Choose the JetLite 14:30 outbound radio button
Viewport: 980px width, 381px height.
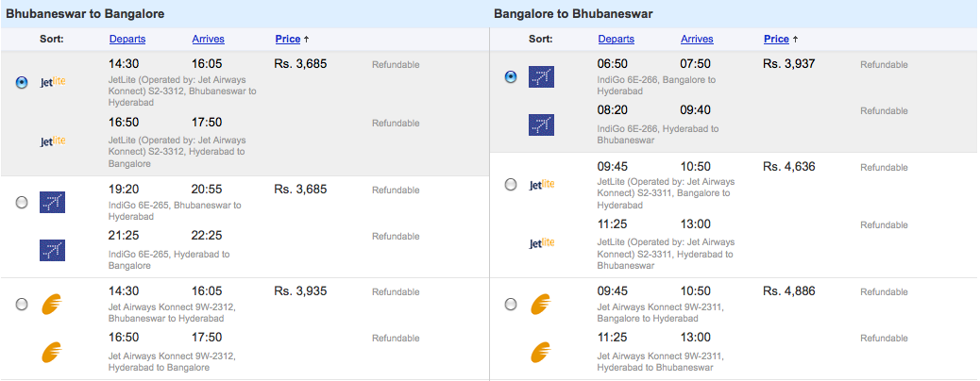click(x=22, y=82)
